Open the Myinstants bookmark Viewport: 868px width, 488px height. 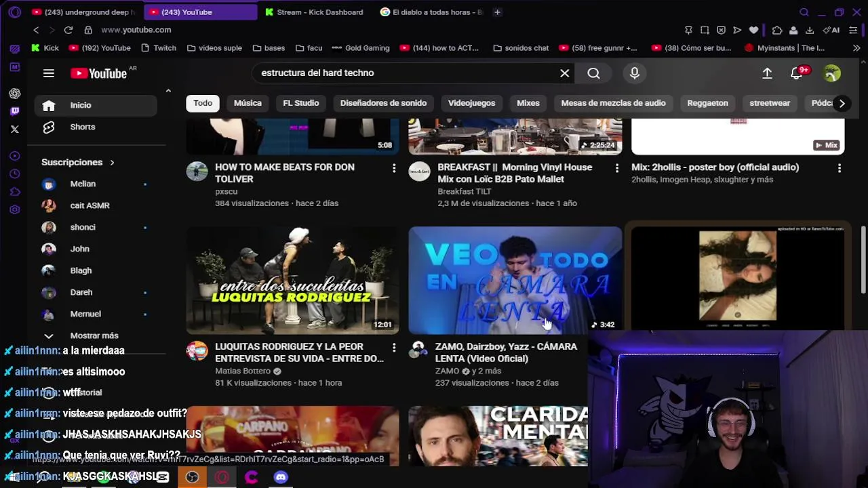(785, 48)
